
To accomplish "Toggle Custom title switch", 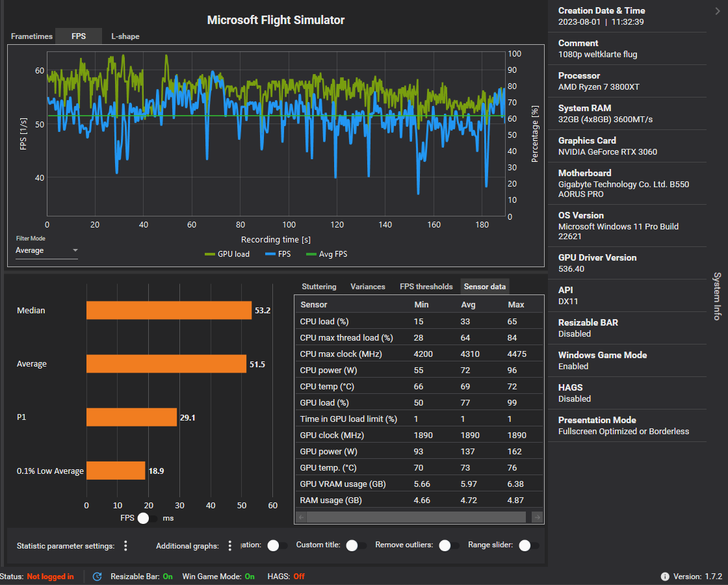I will (357, 545).
